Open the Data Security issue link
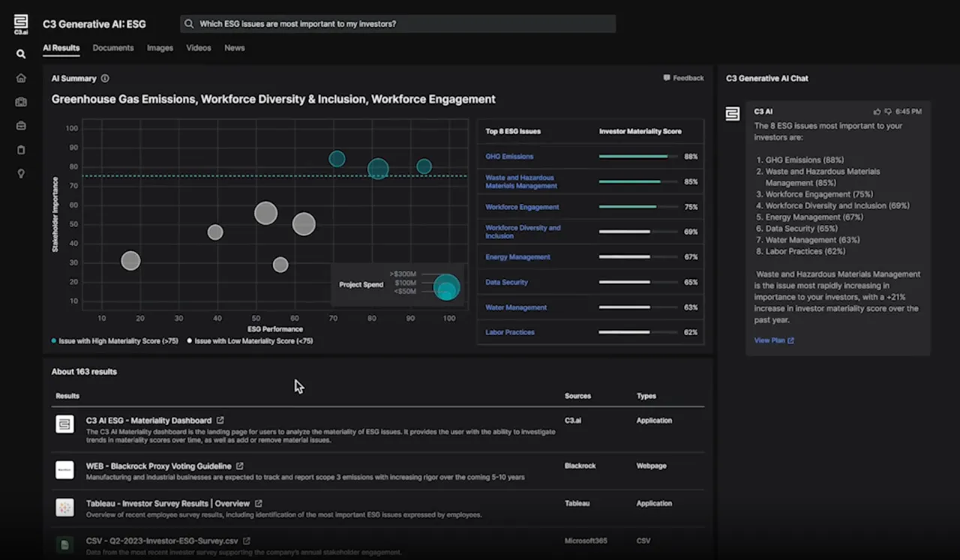The width and height of the screenshot is (960, 560). pyautogui.click(x=506, y=283)
